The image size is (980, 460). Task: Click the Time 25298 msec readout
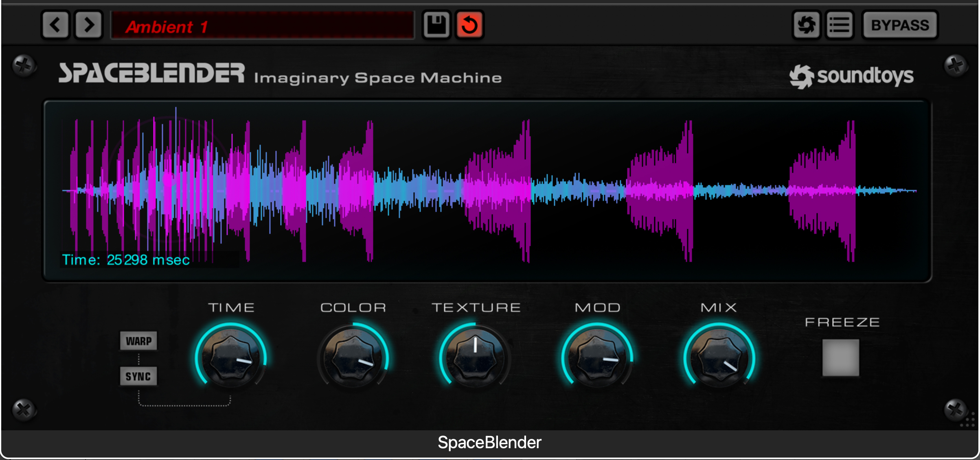pos(126,260)
